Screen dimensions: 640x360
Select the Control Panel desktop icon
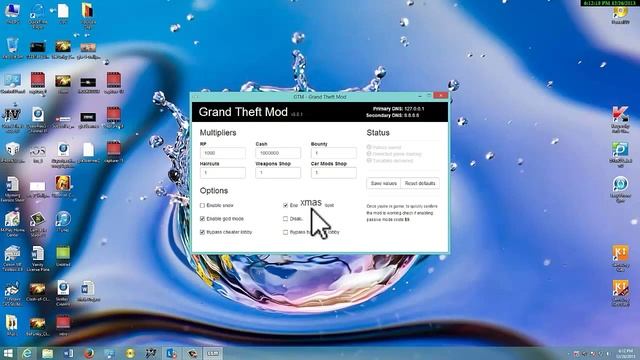click(12, 84)
